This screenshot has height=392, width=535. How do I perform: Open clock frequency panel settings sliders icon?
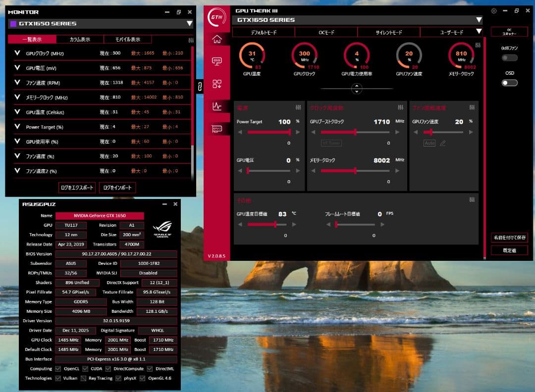[401, 107]
